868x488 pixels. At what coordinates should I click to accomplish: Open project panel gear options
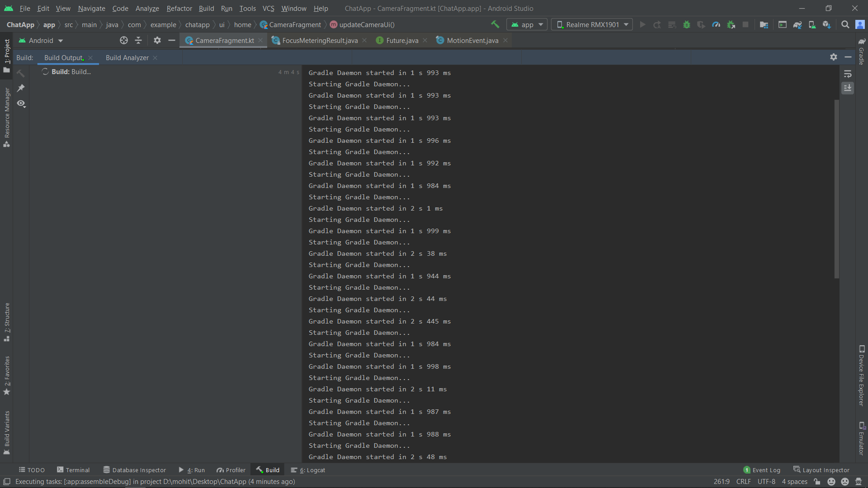click(x=157, y=40)
